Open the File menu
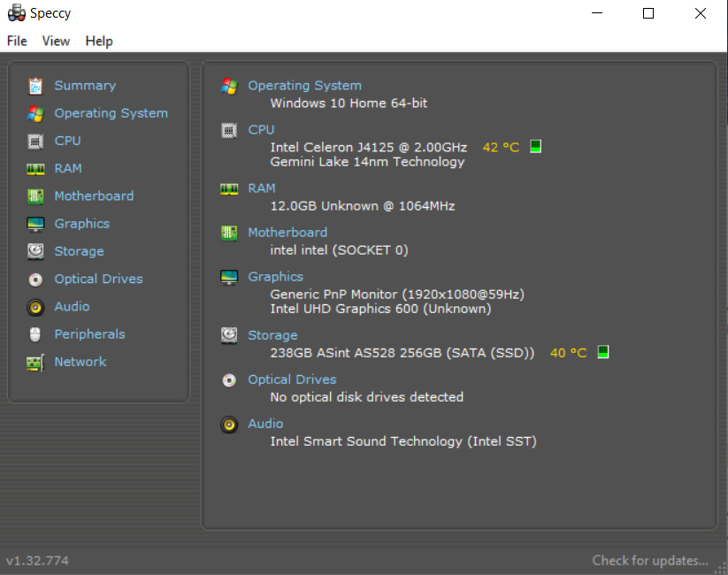 coord(17,42)
